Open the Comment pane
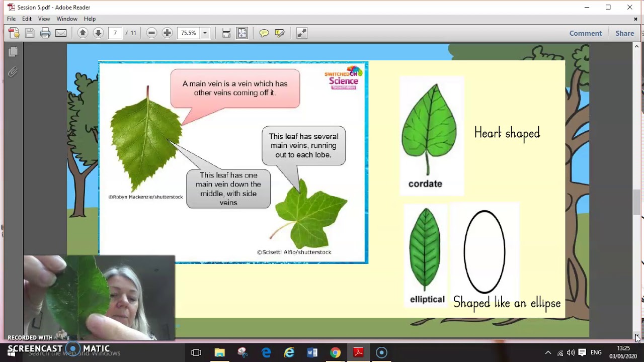The width and height of the screenshot is (644, 362). click(586, 33)
